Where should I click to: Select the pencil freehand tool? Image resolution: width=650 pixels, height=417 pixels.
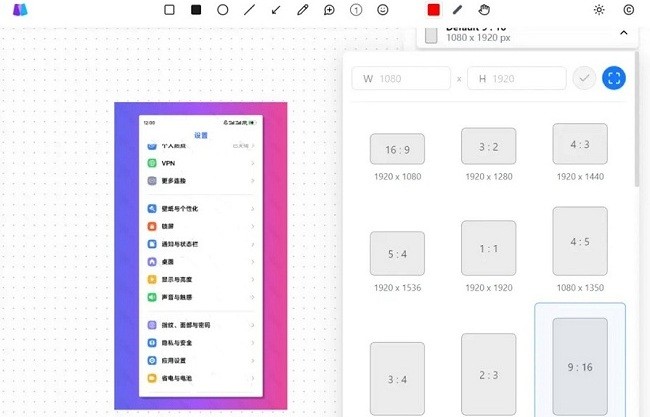point(303,10)
